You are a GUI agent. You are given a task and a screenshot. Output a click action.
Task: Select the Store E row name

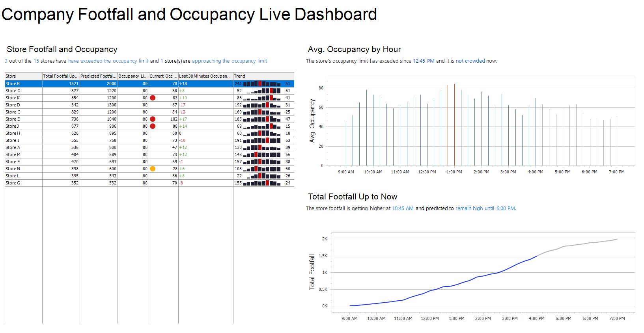[x=13, y=119]
